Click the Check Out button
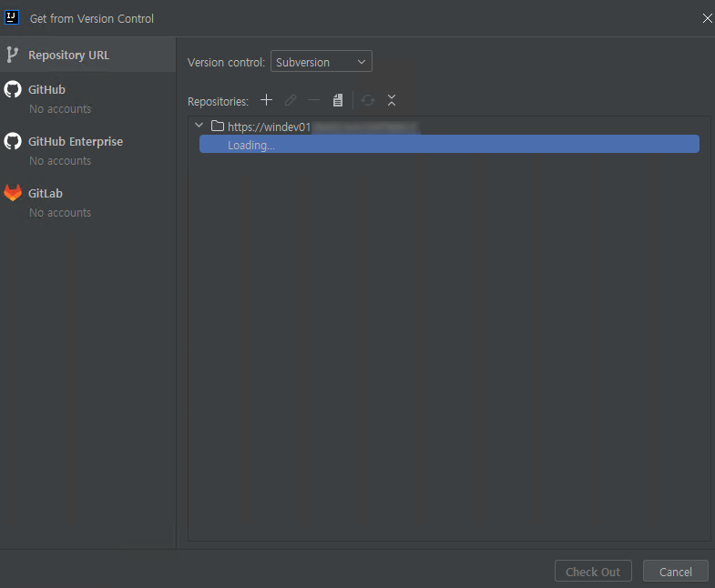Viewport: 715px width, 588px height. [593, 571]
